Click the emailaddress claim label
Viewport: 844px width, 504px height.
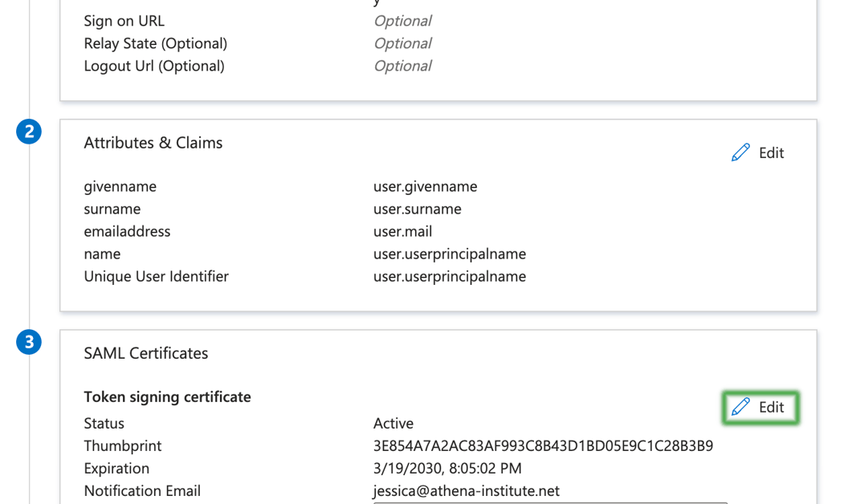click(x=127, y=231)
